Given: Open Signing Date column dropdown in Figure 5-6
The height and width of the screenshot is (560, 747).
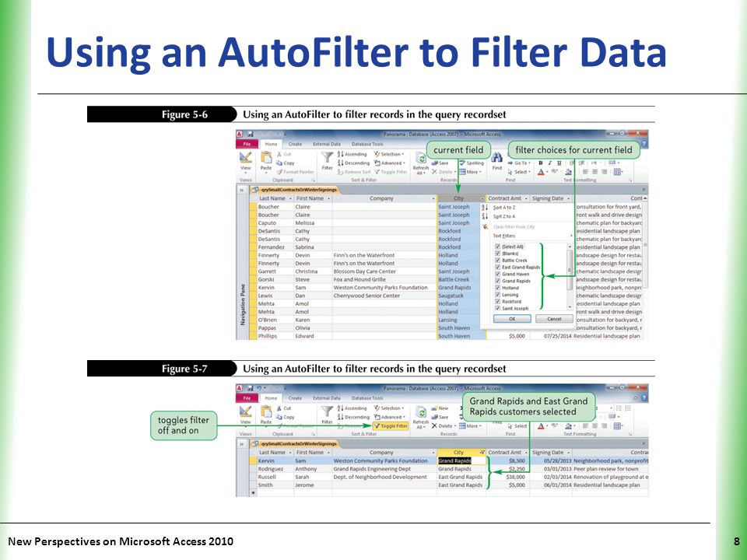Looking at the screenshot, I should tap(568, 198).
